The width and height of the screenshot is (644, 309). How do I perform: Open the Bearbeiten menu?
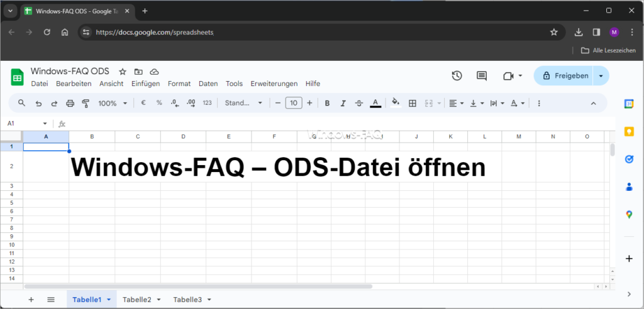tap(74, 84)
